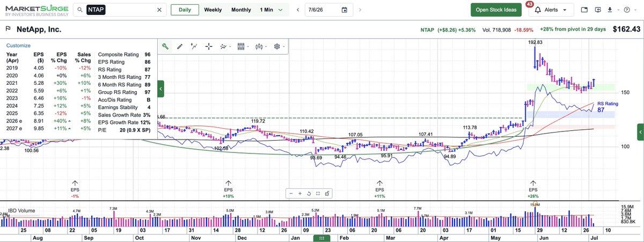Click the RS Rating 87 row
The image size is (644, 242).
click(x=125, y=70)
